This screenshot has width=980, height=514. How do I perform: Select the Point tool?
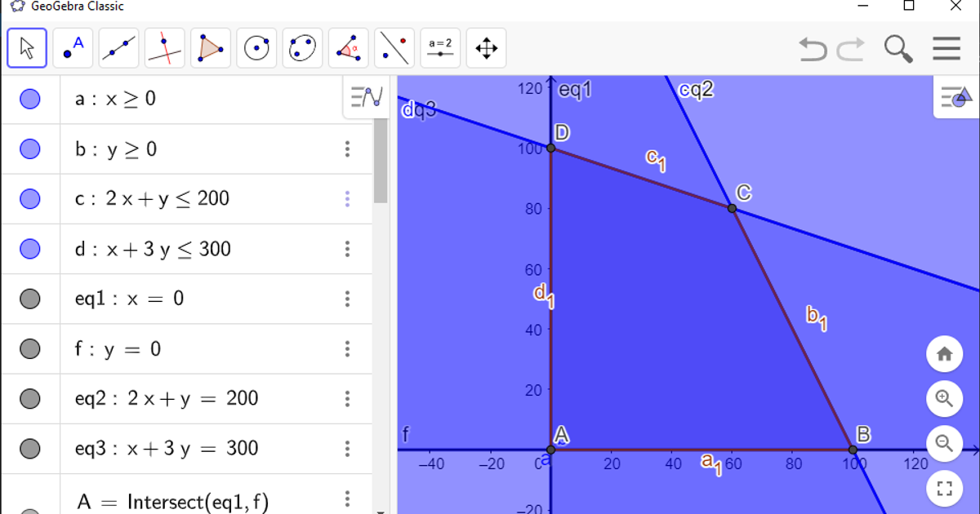(x=72, y=47)
